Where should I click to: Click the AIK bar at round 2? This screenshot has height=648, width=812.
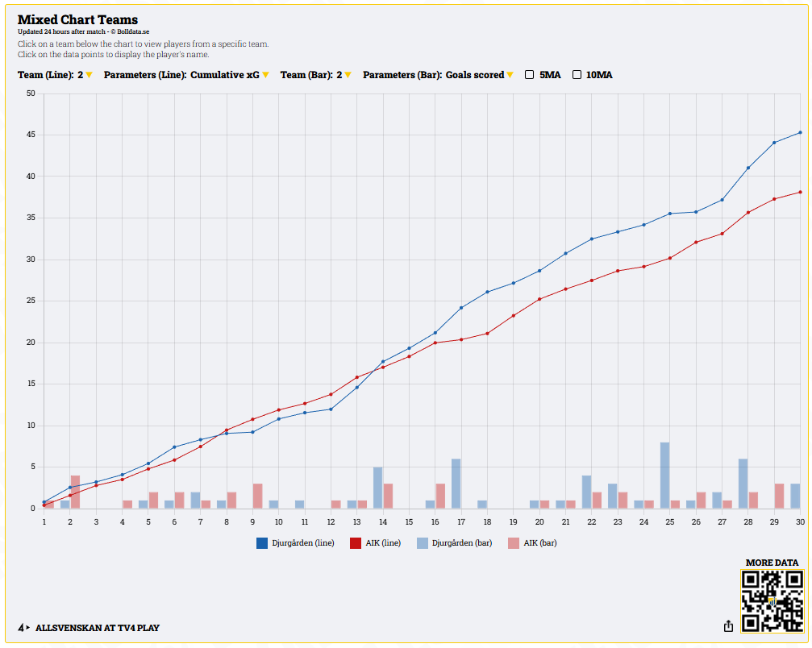75,492
